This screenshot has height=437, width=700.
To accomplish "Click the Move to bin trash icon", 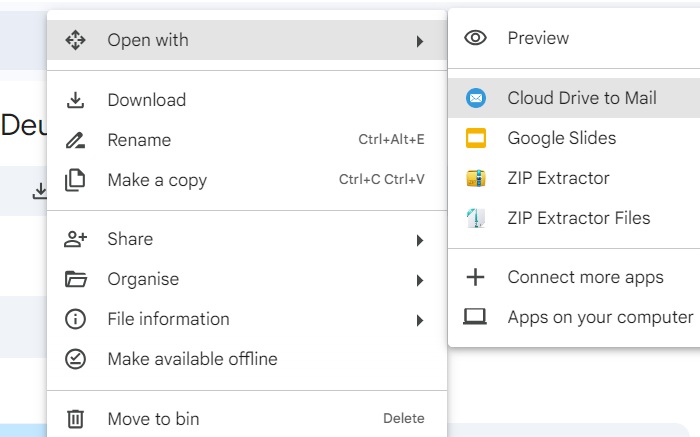I will [75, 419].
